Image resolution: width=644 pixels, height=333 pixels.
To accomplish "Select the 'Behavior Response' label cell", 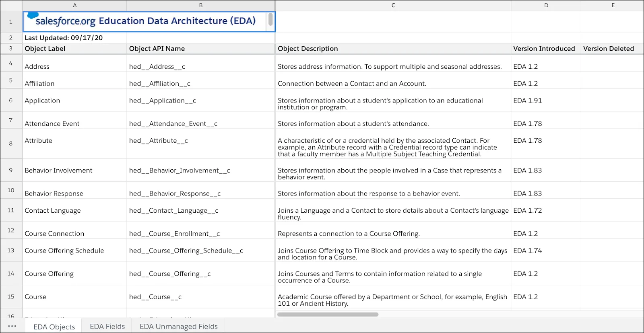I will pos(74,191).
